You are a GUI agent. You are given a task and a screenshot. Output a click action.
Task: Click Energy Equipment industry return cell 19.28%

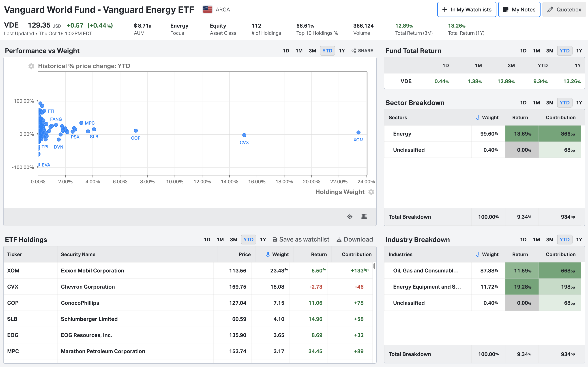click(x=522, y=287)
